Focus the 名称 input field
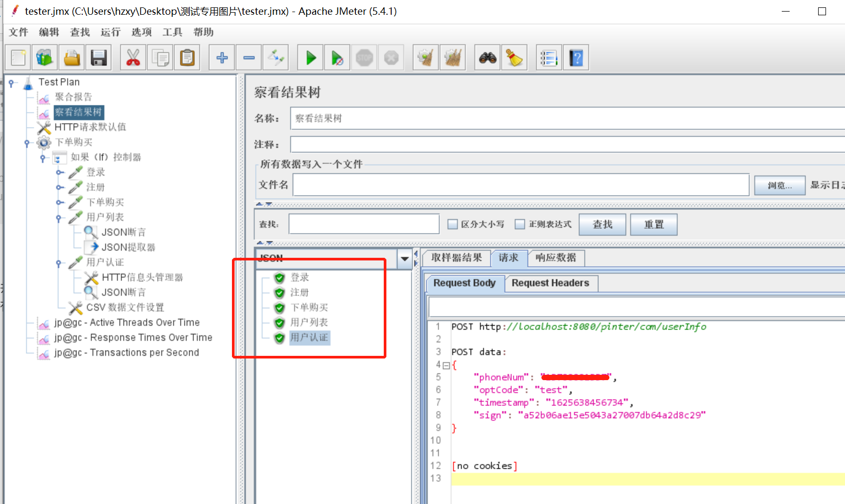The image size is (845, 504). click(x=567, y=119)
